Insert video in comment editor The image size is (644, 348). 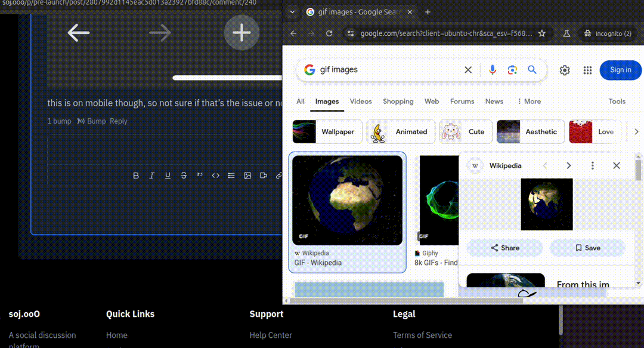[264, 175]
